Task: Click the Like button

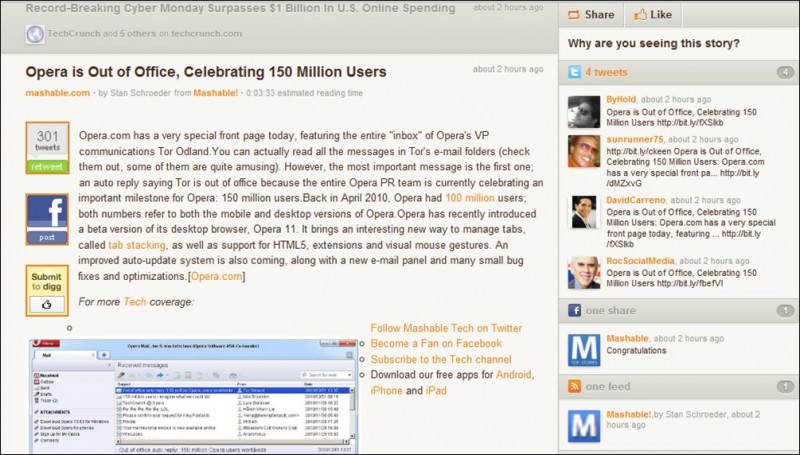Action: [653, 15]
